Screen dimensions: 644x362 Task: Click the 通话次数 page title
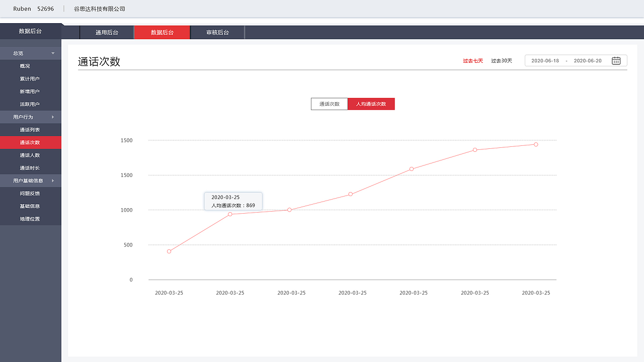point(99,62)
